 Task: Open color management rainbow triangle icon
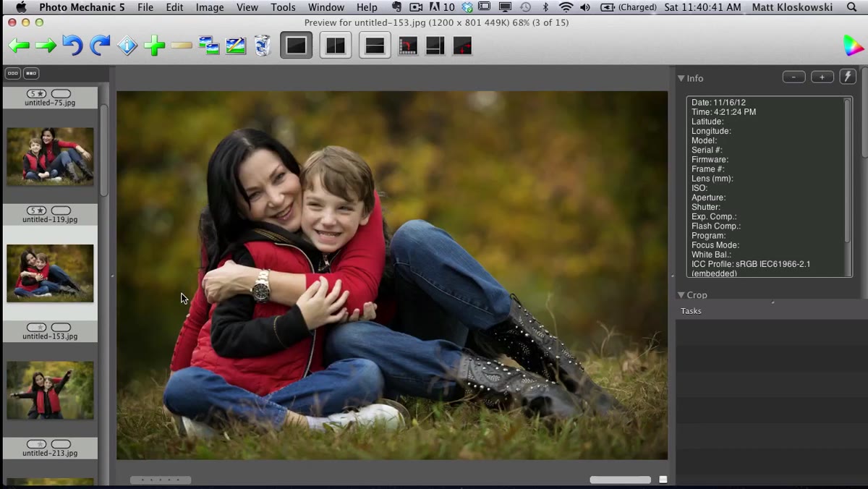click(x=854, y=46)
